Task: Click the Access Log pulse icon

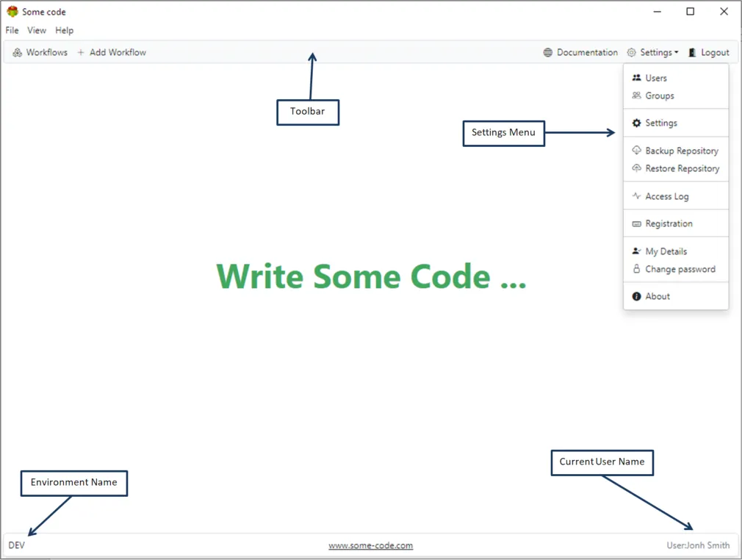Action: 636,196
